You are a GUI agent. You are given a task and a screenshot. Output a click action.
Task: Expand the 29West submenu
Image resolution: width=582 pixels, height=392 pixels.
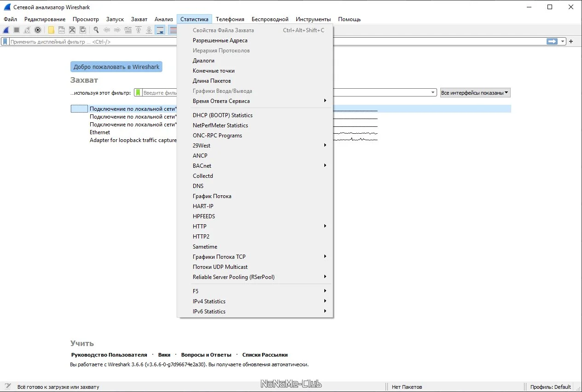[255, 145]
